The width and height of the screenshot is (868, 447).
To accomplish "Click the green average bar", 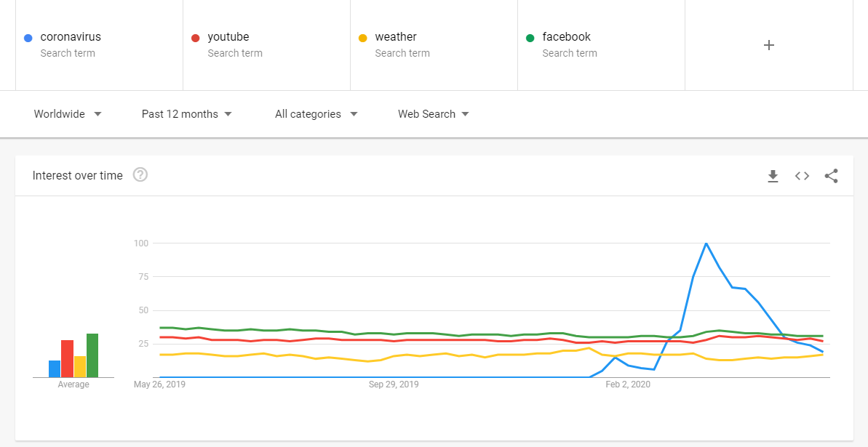I will pyautogui.click(x=92, y=355).
